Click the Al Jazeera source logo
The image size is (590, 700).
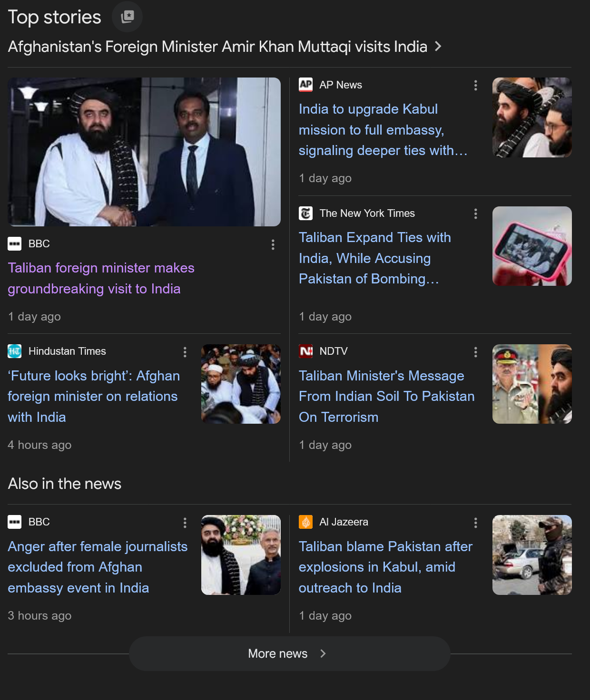click(305, 522)
